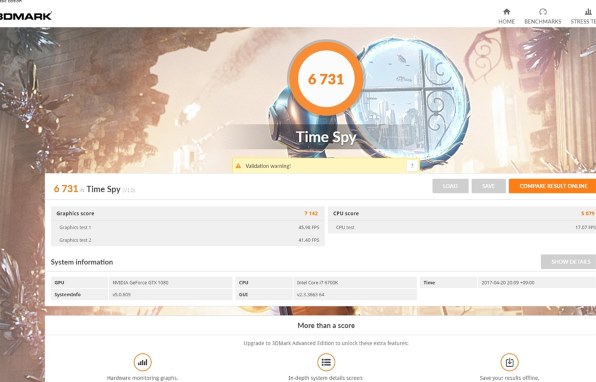Click the save results offline icon
The width and height of the screenshot is (596, 382).
[x=509, y=362]
